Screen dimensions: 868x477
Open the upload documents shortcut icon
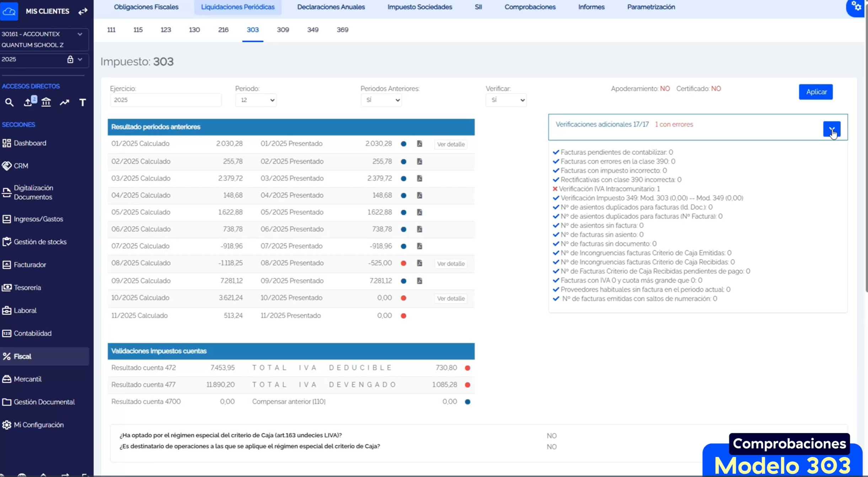tap(28, 102)
